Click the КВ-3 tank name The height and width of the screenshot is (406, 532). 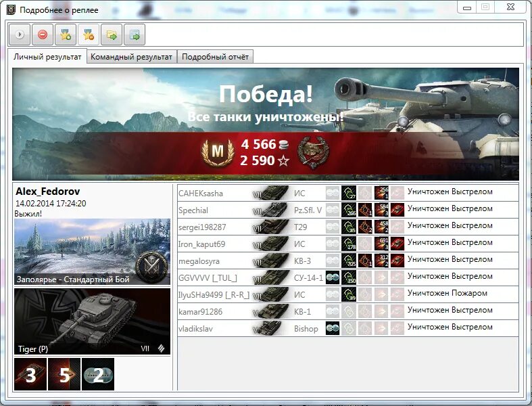302,261
